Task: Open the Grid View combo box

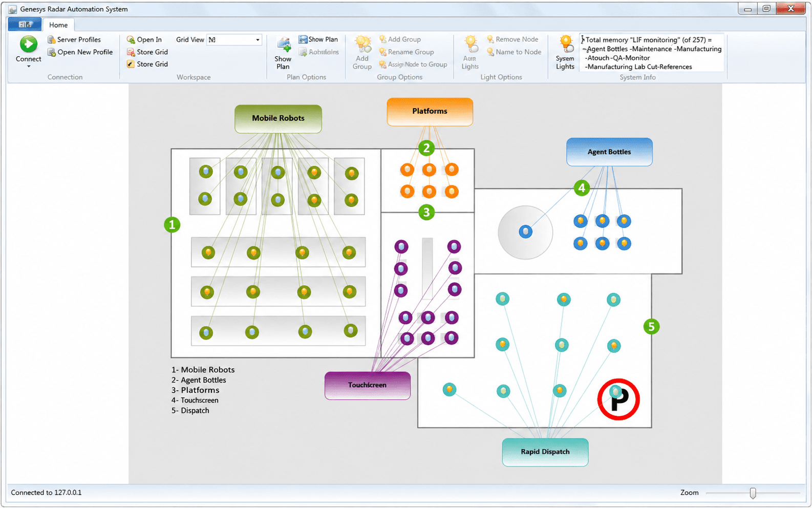Action: pyautogui.click(x=234, y=39)
